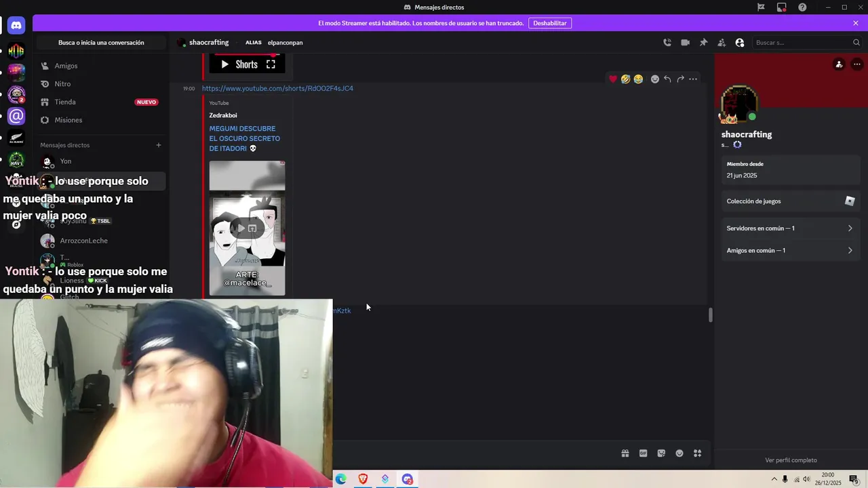
Task: Expand Servidores en común list
Action: tap(791, 228)
